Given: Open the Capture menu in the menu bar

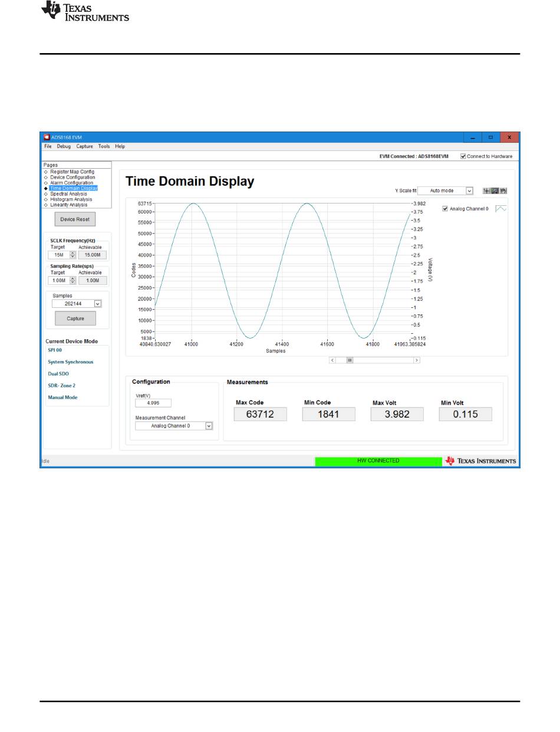Looking at the screenshot, I should tap(84, 146).
